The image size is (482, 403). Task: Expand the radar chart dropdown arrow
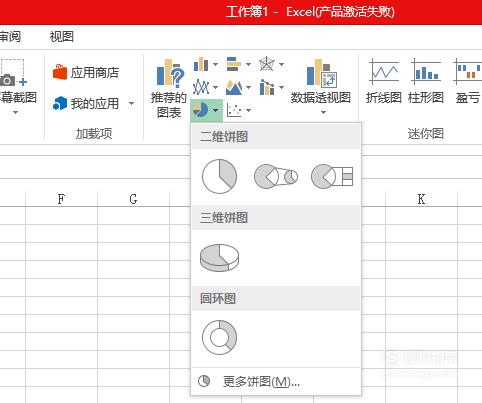click(282, 64)
